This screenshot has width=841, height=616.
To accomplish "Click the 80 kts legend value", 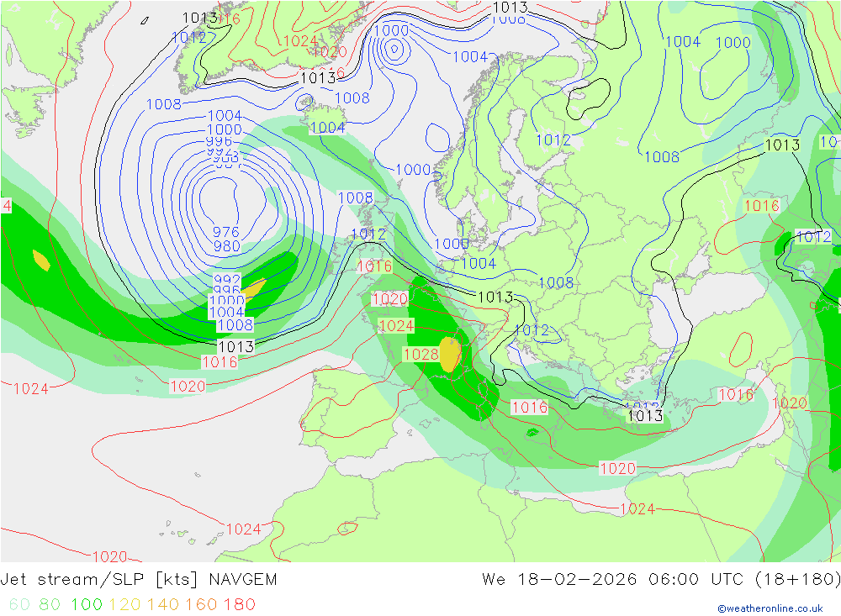I will (x=50, y=604).
